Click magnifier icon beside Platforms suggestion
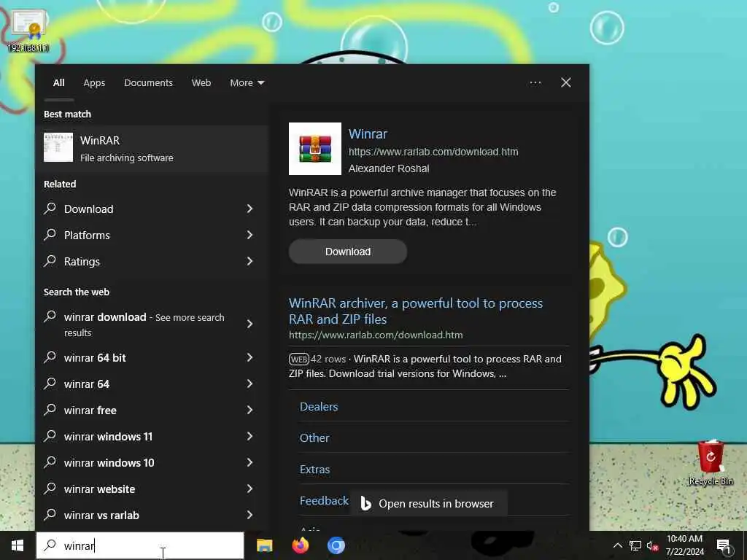This screenshot has height=560, width=747. 50,234
